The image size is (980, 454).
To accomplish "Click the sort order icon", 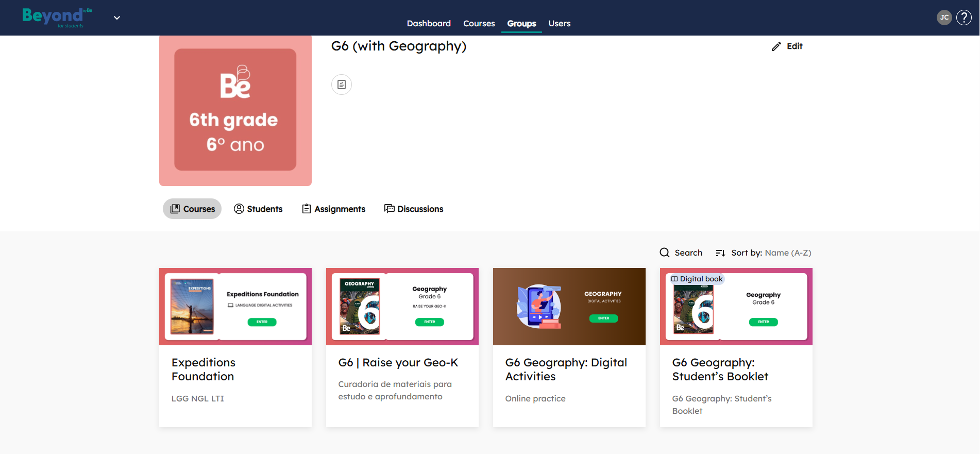I will point(720,253).
